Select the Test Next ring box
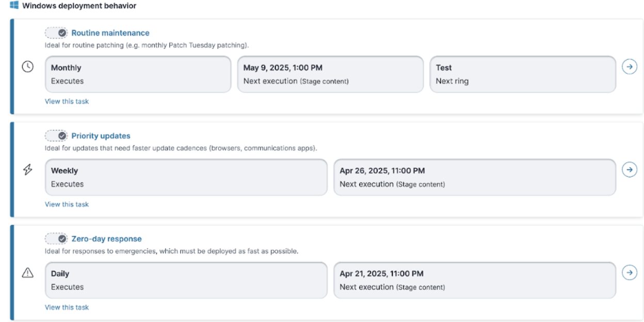 pyautogui.click(x=522, y=74)
